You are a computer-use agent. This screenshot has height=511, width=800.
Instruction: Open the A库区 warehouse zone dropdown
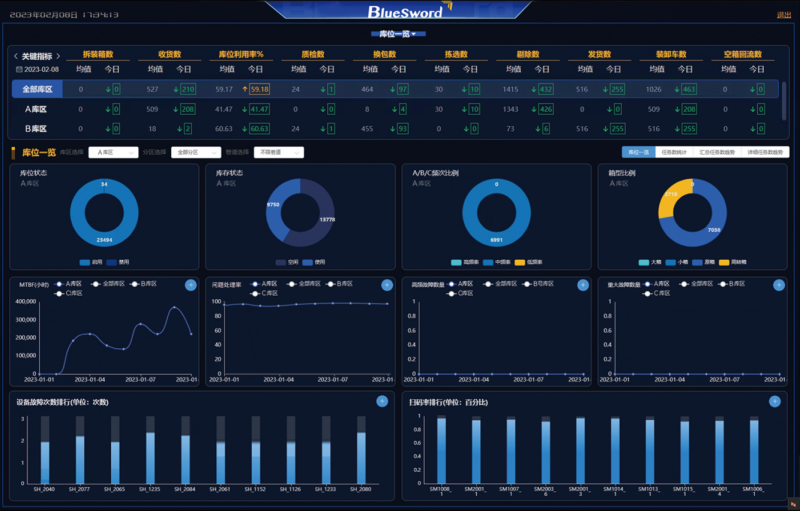click(x=112, y=152)
